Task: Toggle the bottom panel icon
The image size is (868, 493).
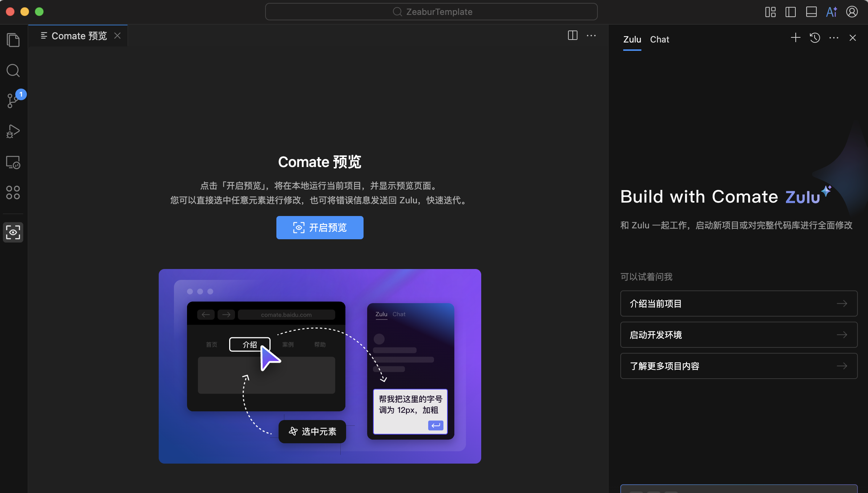Action: click(811, 12)
